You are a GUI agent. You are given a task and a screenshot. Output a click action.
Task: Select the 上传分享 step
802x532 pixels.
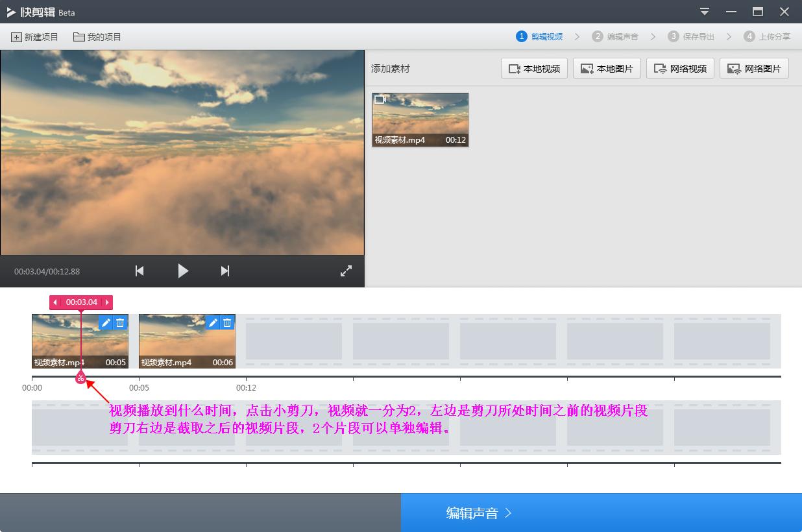773,36
